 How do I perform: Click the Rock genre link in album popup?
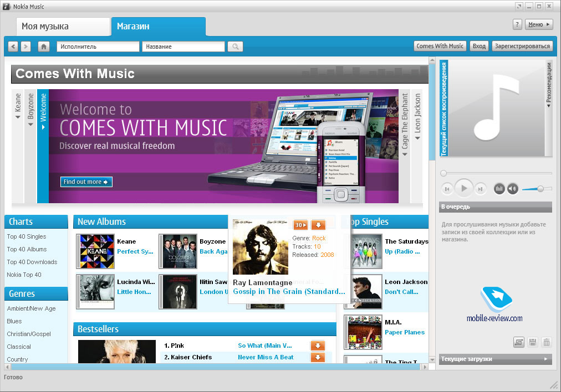[x=319, y=238]
